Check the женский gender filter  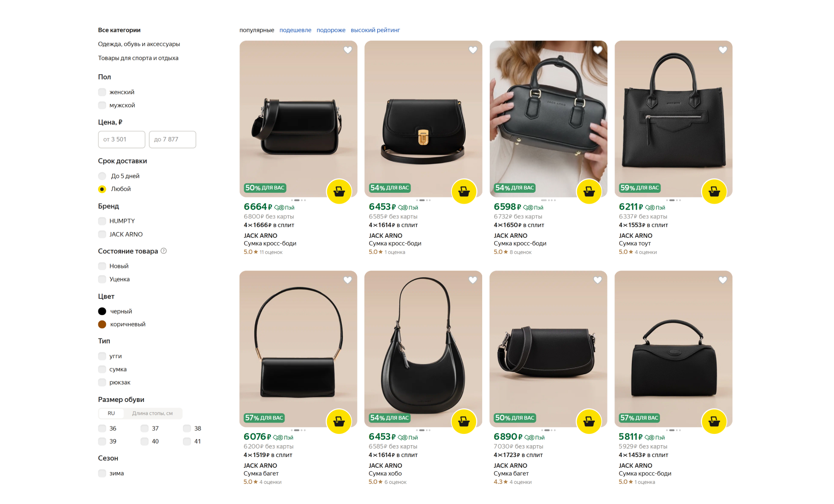coord(102,92)
